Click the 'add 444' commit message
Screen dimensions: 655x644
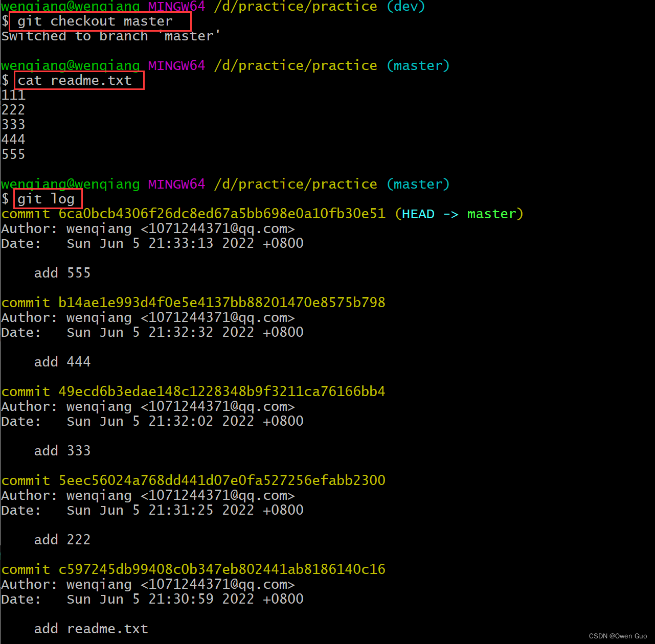[62, 362]
